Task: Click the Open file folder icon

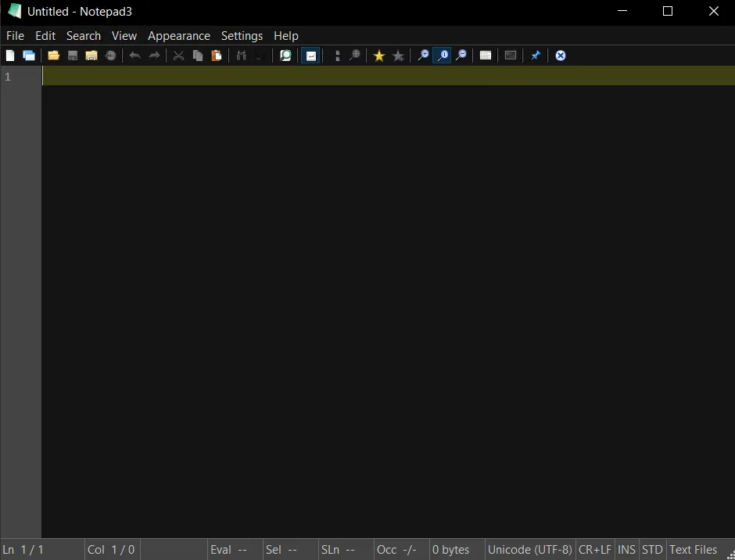Action: coord(53,56)
